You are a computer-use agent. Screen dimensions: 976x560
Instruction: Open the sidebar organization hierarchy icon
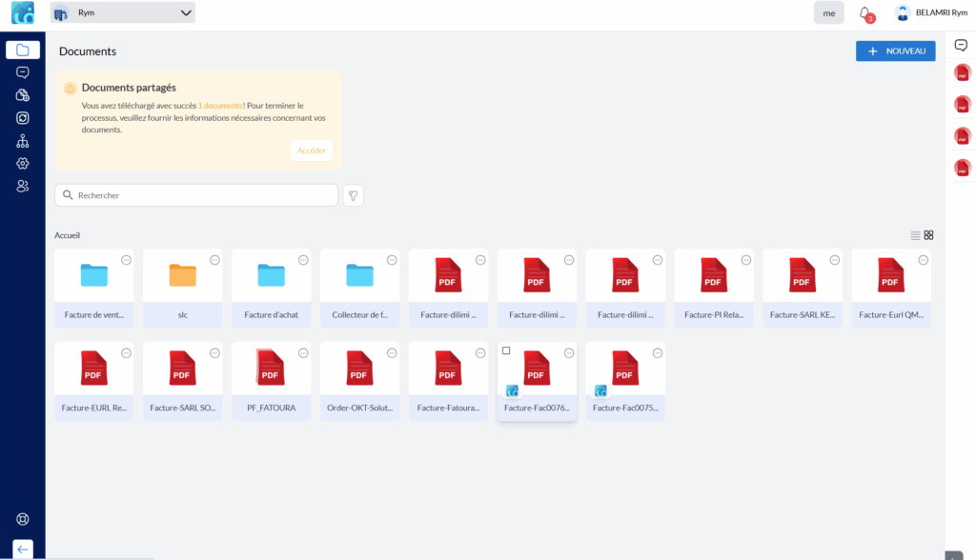(x=23, y=141)
